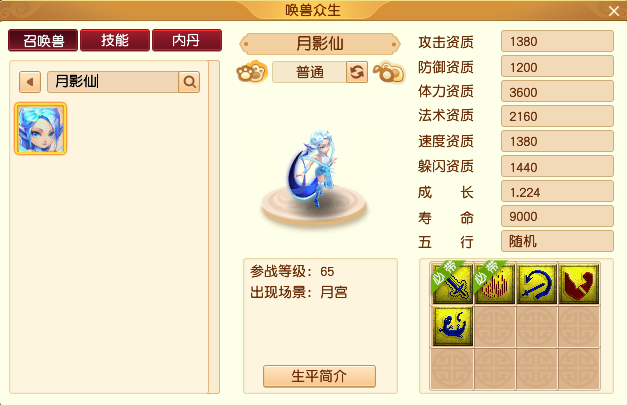Click the right paw-print next icon
The width and height of the screenshot is (627, 405).
pyautogui.click(x=389, y=72)
